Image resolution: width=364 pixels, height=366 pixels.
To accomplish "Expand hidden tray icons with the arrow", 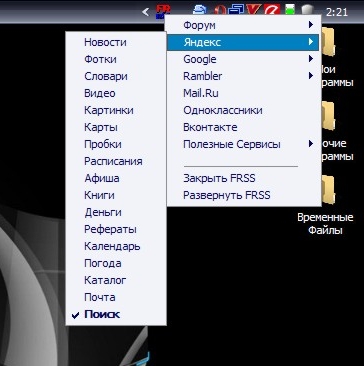I will point(145,12).
